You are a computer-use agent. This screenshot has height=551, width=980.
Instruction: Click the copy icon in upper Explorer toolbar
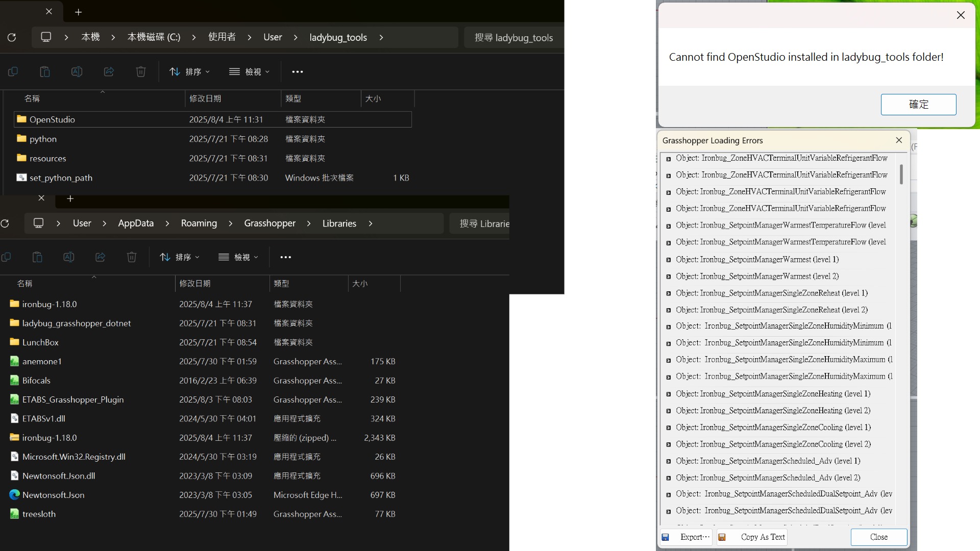[13, 72]
